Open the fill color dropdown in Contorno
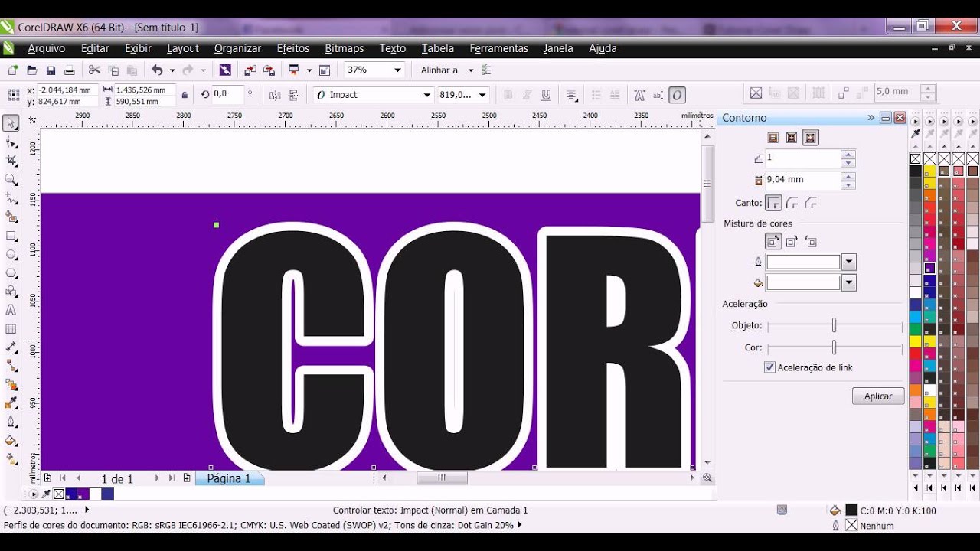Screen dimensions: 980x551 click(x=848, y=283)
